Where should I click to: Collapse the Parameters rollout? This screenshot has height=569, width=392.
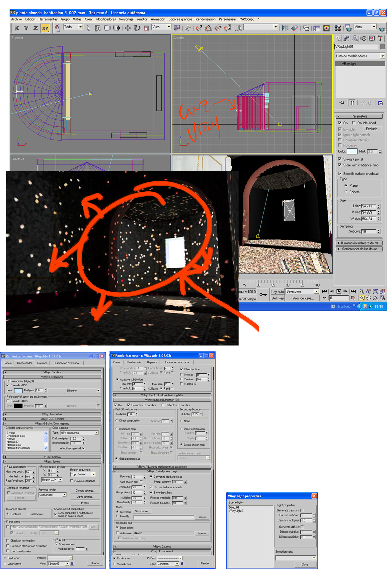(x=359, y=116)
